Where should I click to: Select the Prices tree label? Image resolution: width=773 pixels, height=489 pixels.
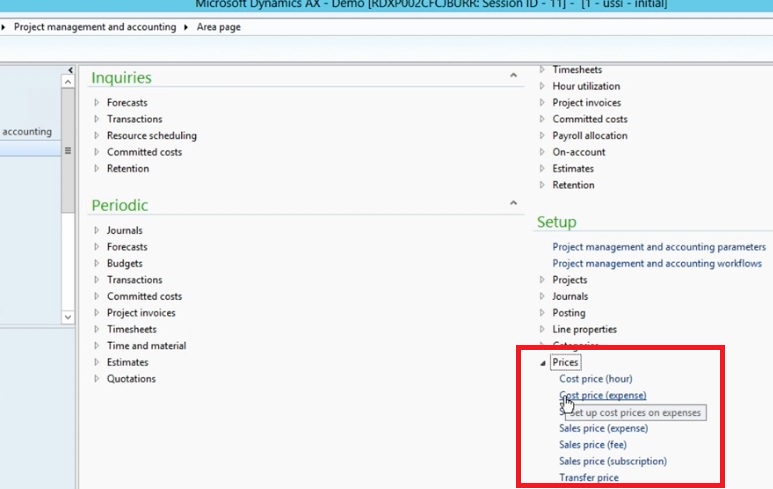tap(565, 362)
